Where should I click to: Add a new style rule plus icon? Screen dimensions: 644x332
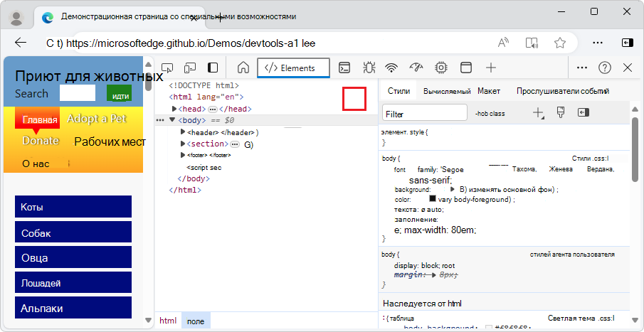[x=539, y=113]
